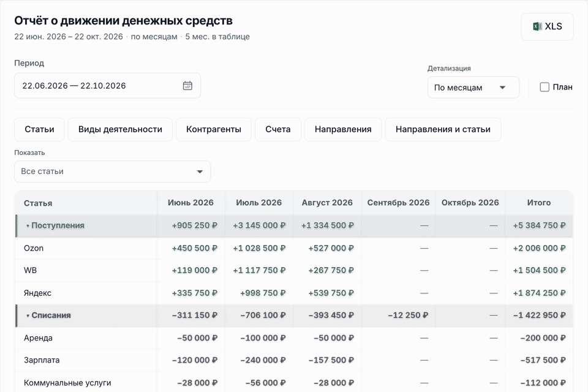Click the Статья column header
Screen dimensions: 588x392
(38, 203)
